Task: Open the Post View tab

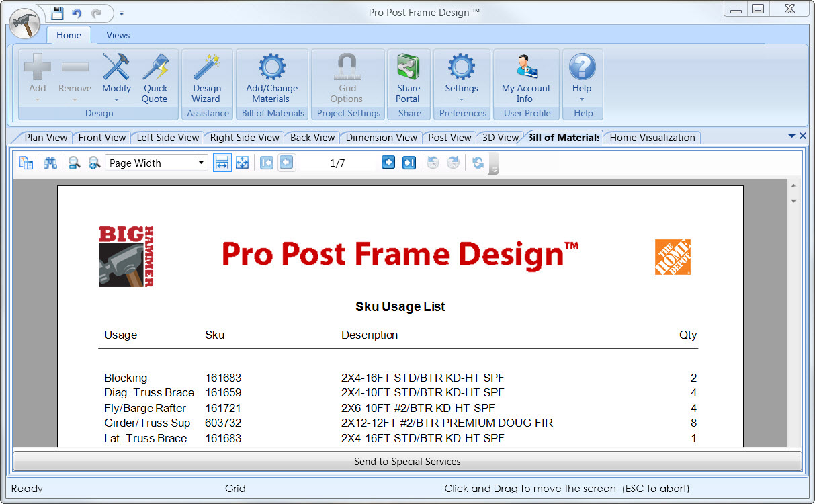Action: [449, 138]
